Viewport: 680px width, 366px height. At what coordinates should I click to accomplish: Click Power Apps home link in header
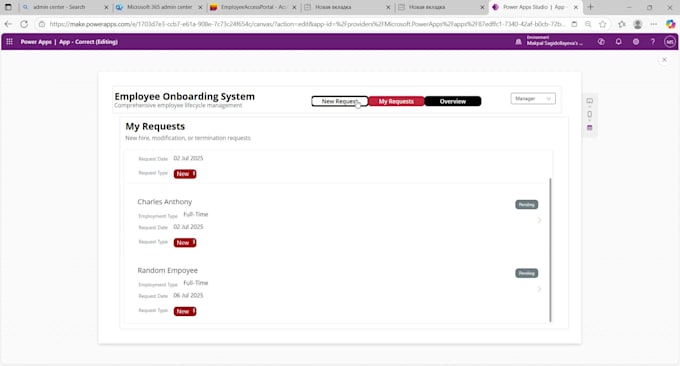36,42
